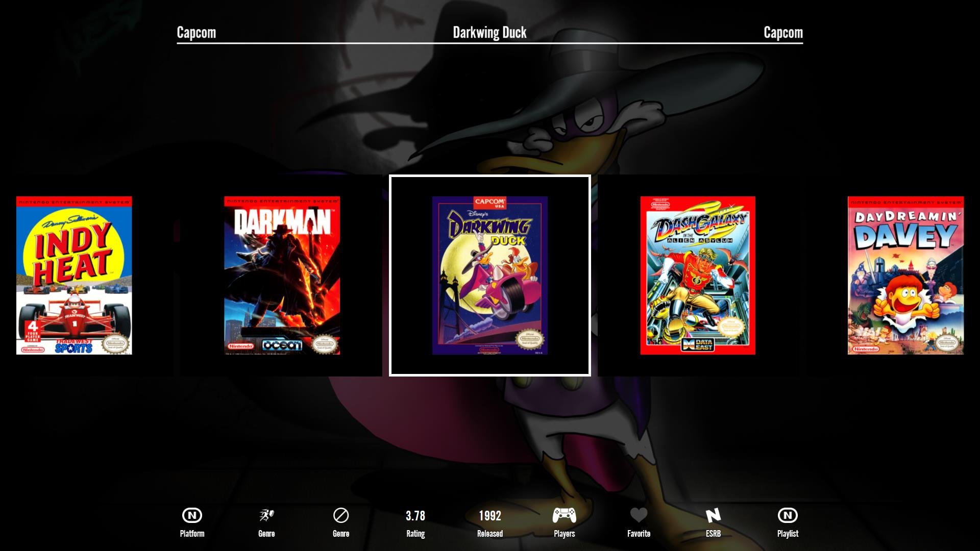The height and width of the screenshot is (551, 980).
Task: Click the left Capcom label
Action: 197,33
